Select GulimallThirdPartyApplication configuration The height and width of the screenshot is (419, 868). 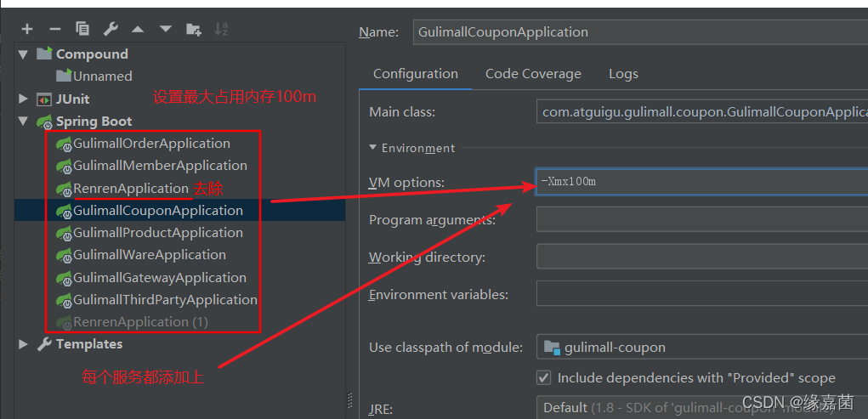165,299
